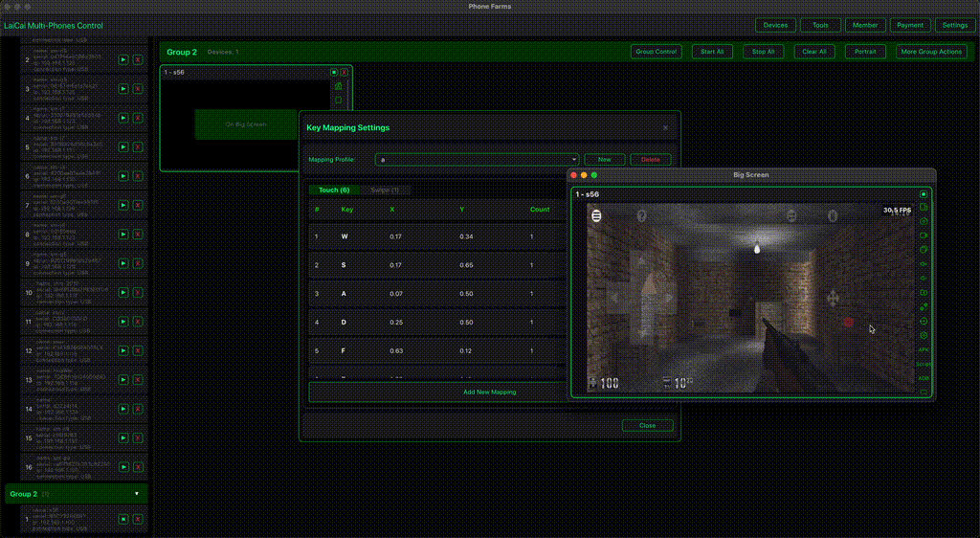Close the 1 - s56 device card
Screen dimensions: 980x538
[x=345, y=73]
